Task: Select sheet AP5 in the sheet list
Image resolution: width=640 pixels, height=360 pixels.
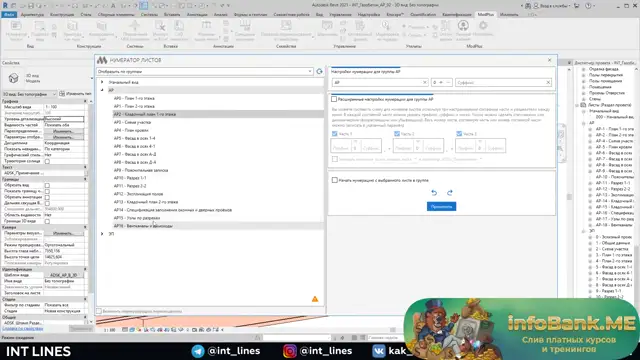Action: [135, 138]
